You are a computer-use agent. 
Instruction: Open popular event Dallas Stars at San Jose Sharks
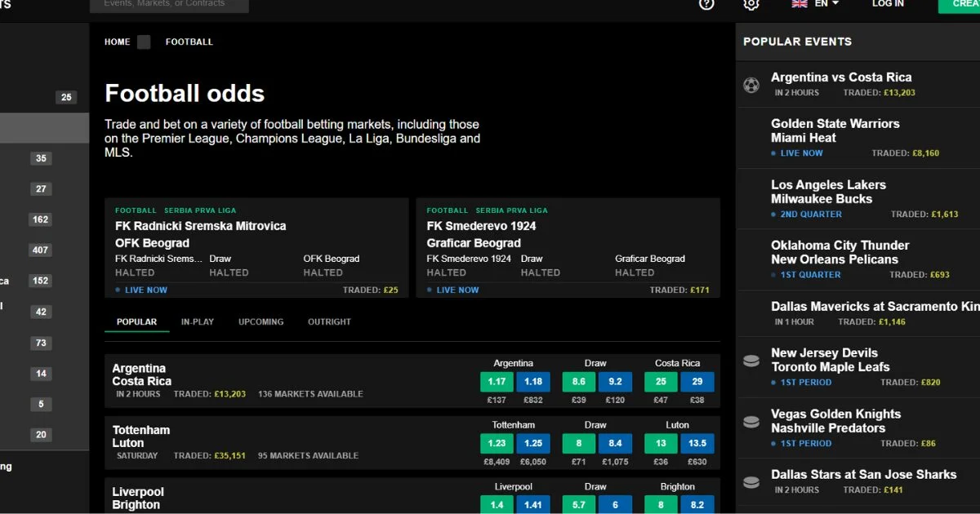click(x=864, y=475)
